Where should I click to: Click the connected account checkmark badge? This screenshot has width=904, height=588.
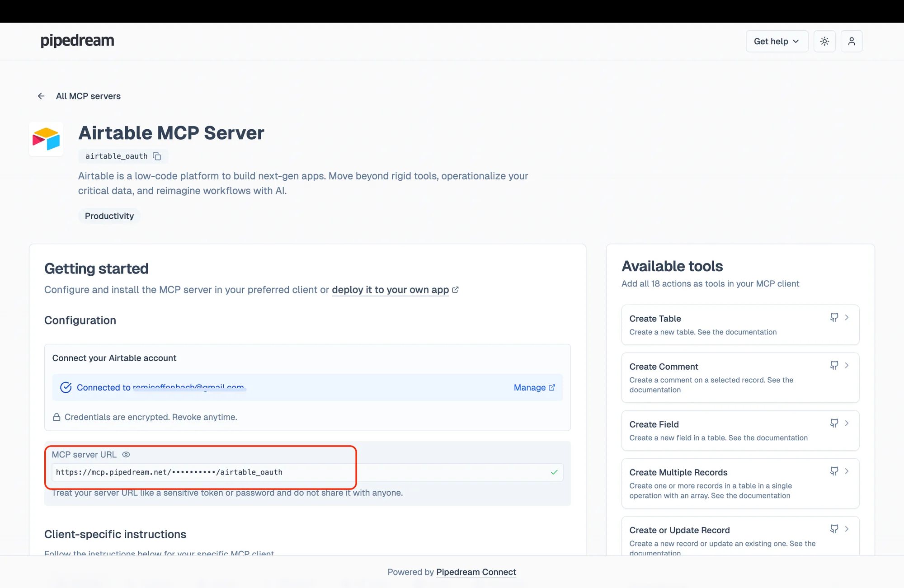[x=66, y=387]
